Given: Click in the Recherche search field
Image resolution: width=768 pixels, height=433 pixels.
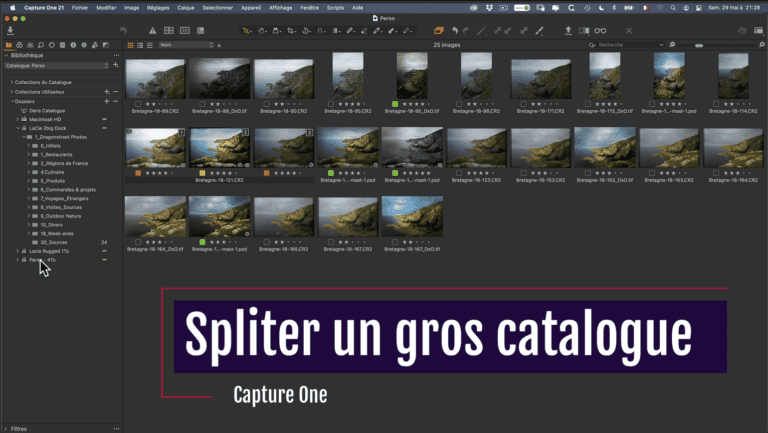Looking at the screenshot, I should [x=627, y=45].
